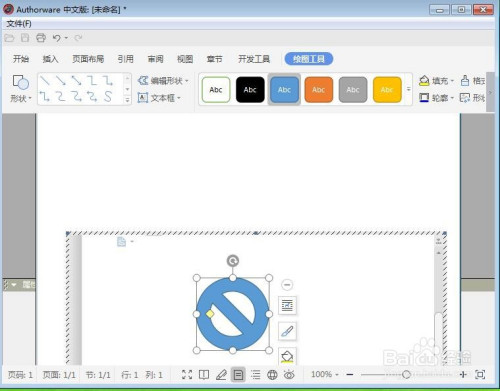
Task: Click the small document icon above shape
Action: pos(122,242)
